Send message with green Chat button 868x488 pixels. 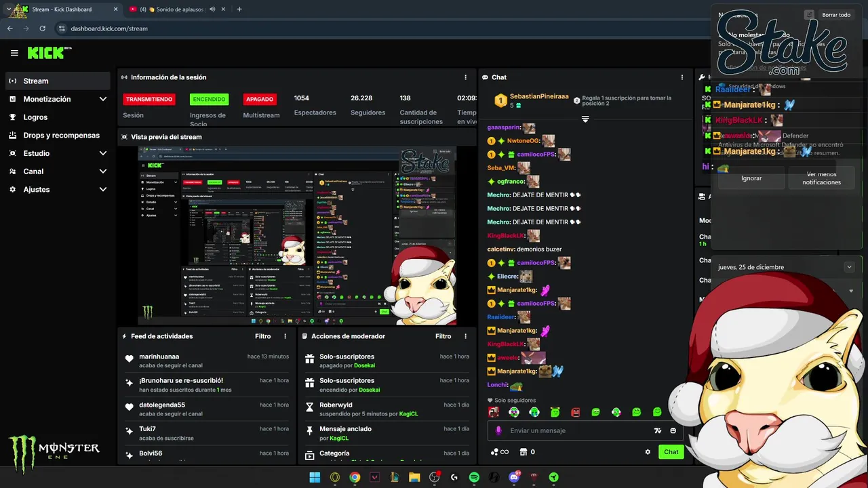[x=671, y=452]
